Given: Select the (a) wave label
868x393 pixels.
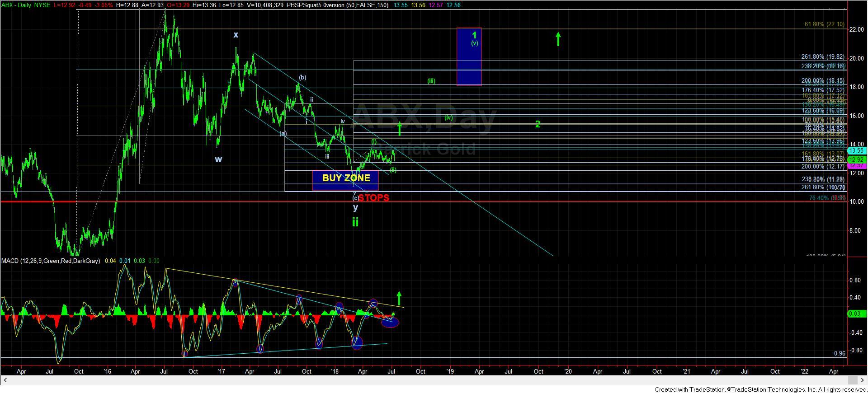Looking at the screenshot, I should [x=283, y=133].
